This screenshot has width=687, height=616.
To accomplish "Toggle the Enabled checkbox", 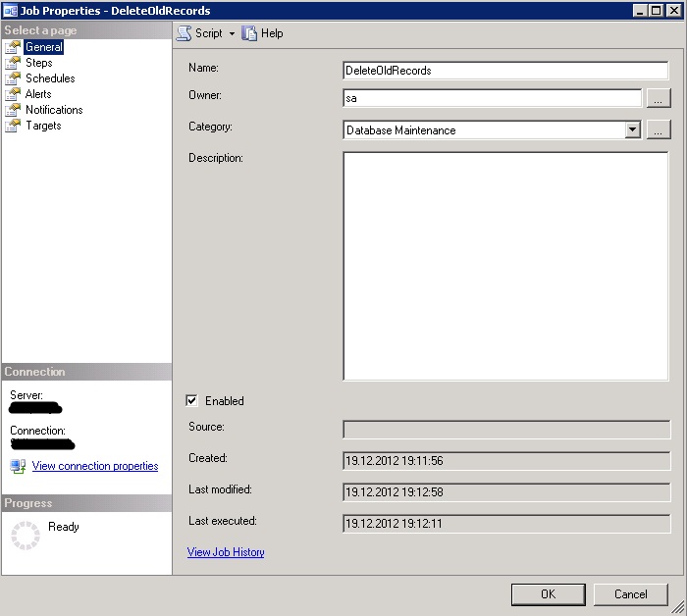I will click(192, 400).
